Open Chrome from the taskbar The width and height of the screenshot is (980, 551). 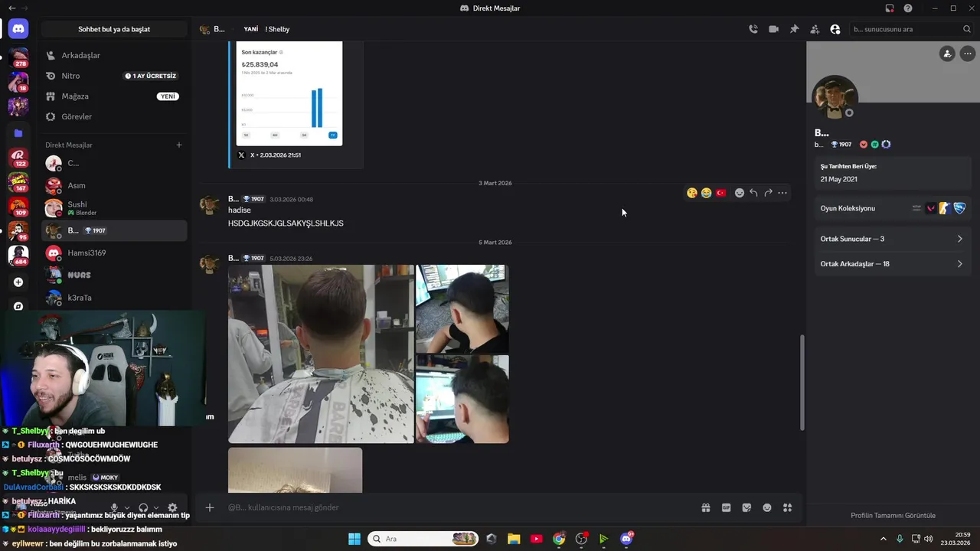(559, 539)
